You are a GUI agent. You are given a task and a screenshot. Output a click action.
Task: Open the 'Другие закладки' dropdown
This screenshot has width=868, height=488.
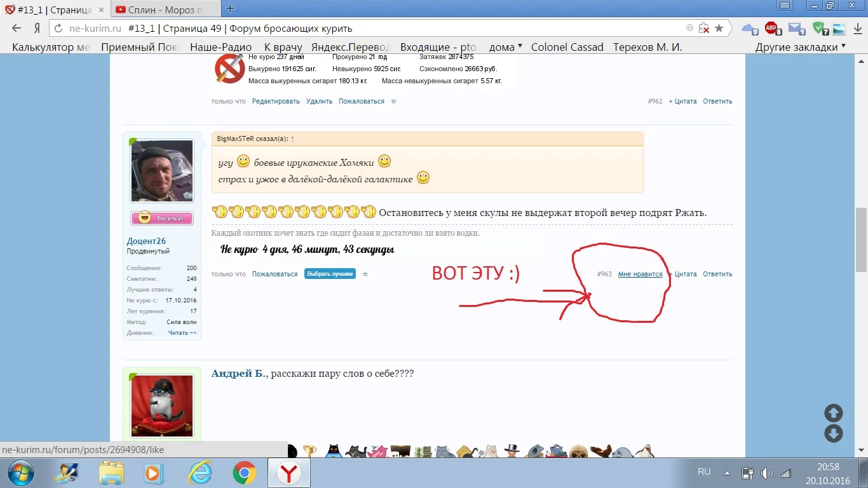(797, 46)
